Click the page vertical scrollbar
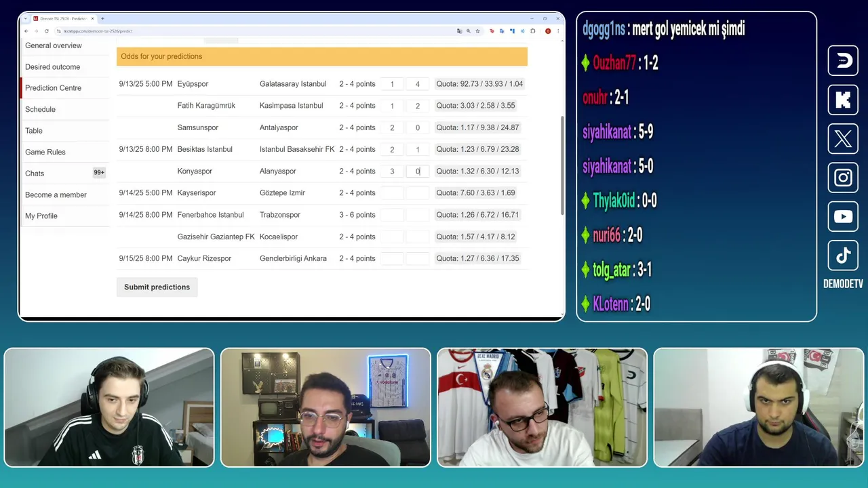 tap(562, 166)
